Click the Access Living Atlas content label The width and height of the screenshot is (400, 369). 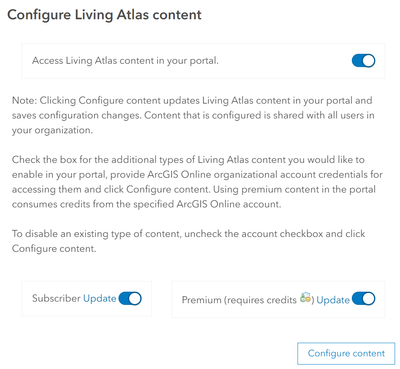[x=125, y=61]
